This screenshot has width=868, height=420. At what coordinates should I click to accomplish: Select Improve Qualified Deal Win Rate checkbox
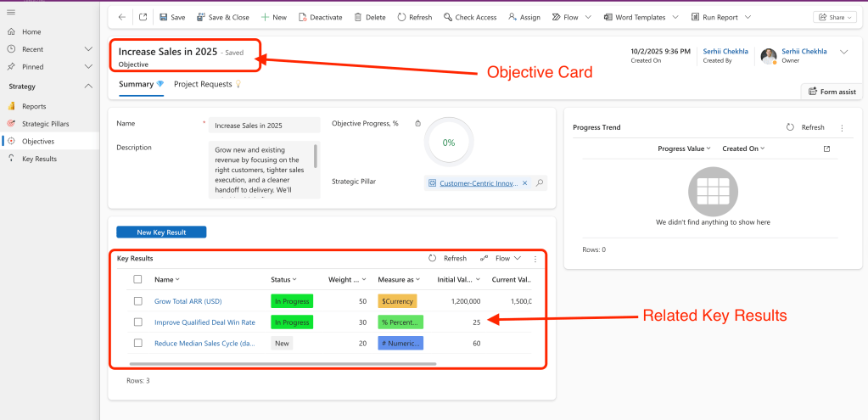137,322
